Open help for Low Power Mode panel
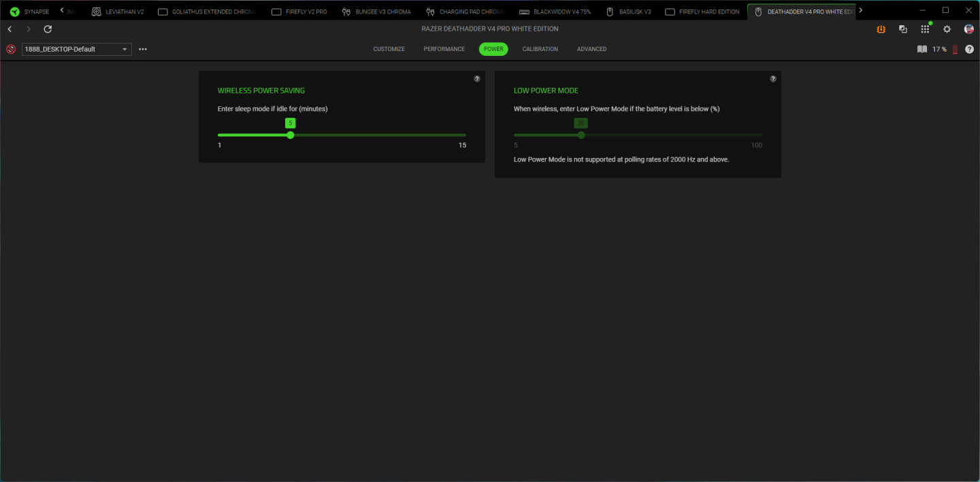The height and width of the screenshot is (482, 980). point(773,79)
